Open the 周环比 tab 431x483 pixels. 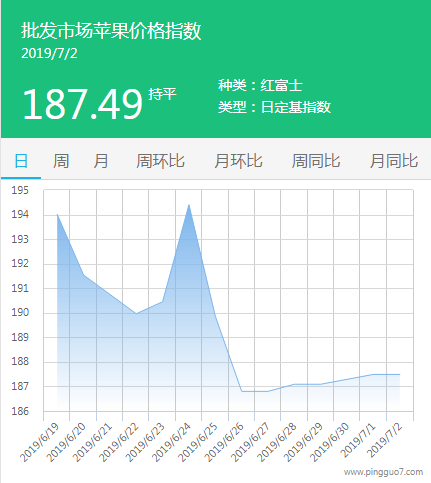(160, 161)
